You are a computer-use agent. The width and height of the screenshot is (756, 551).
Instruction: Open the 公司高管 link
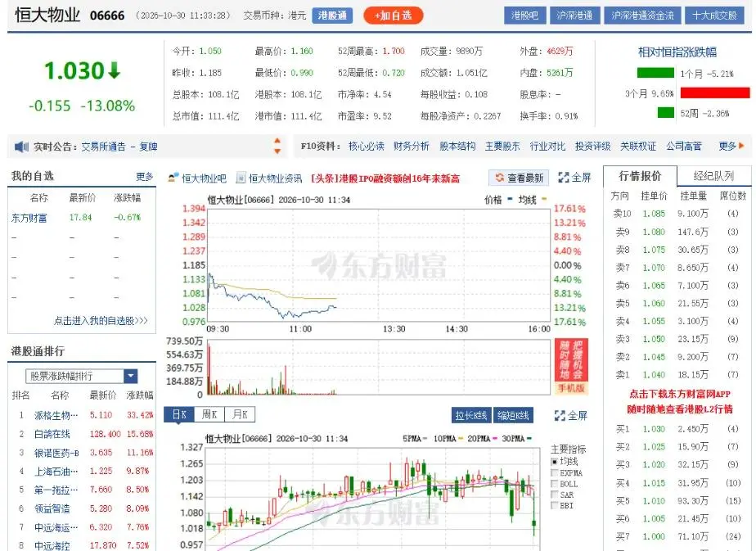684,147
